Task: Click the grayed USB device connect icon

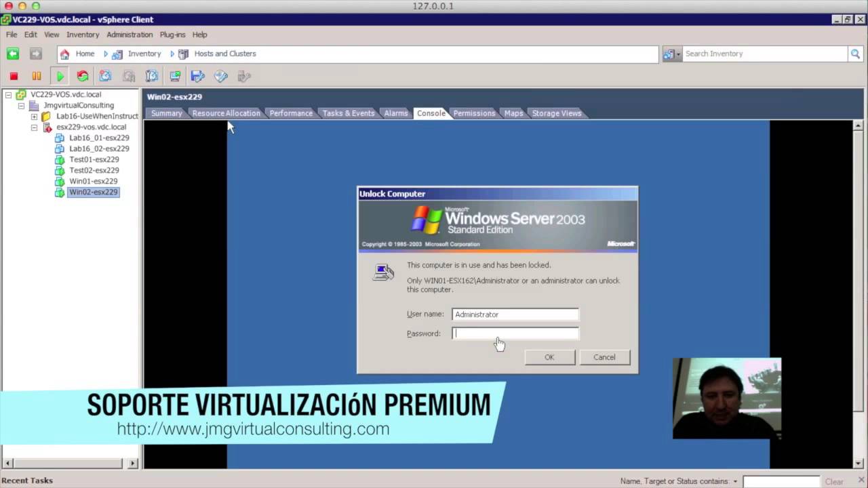Action: [244, 77]
